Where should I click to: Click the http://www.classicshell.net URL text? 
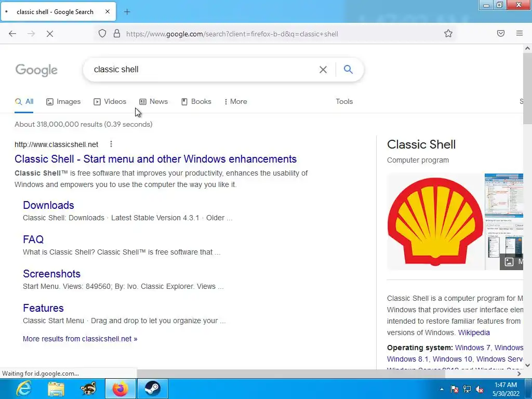[x=56, y=144]
